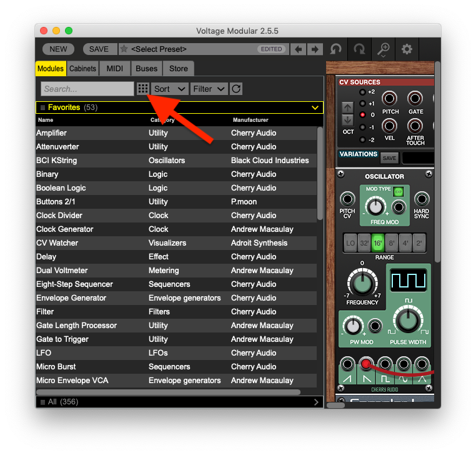Click the PW MOD attenuator knob
The height and width of the screenshot is (455, 476).
click(x=353, y=326)
